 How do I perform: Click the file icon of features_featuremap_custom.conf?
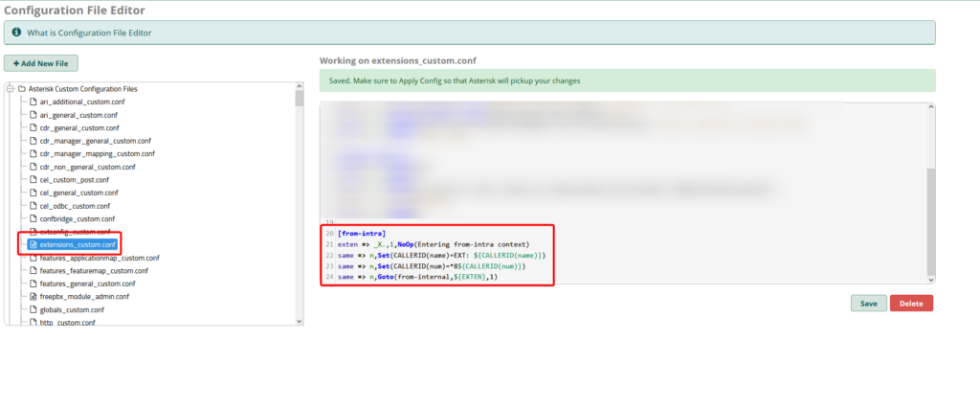[33, 271]
